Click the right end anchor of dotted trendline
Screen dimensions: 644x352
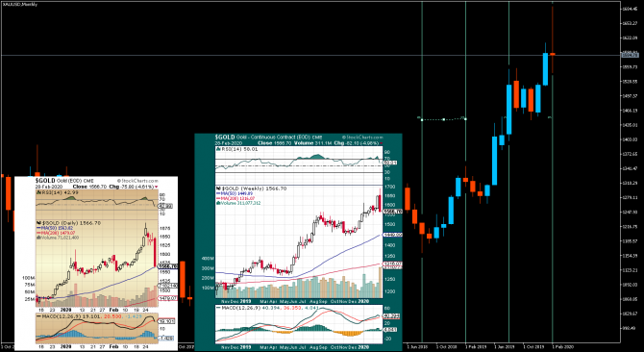point(465,119)
